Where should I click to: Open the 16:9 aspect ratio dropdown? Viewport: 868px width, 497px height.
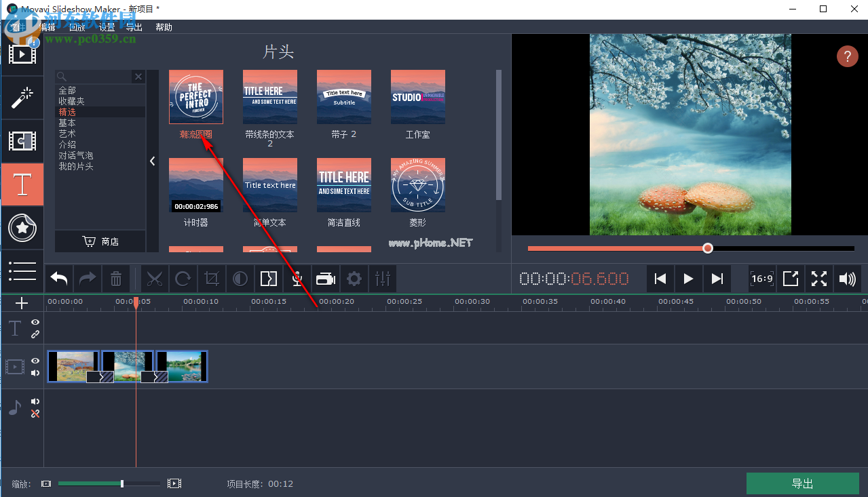coord(761,278)
